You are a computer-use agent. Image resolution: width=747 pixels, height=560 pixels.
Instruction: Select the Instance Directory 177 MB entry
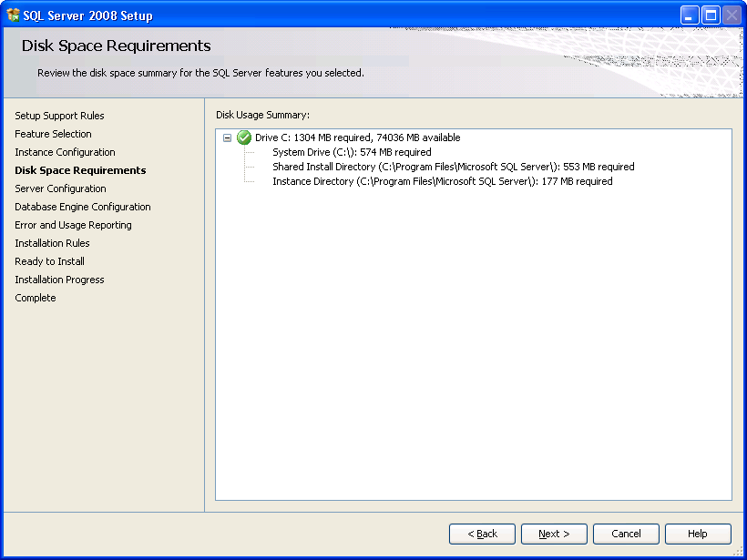443,181
